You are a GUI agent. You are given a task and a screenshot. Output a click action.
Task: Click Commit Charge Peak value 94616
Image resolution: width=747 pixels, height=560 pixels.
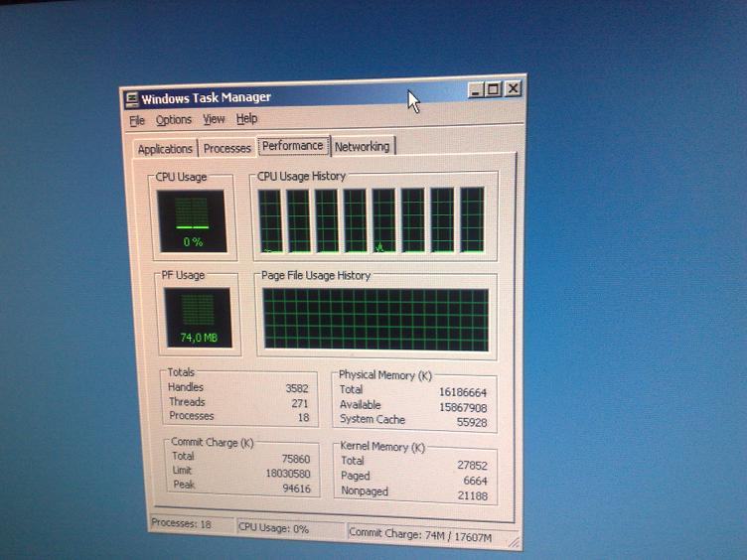click(296, 489)
